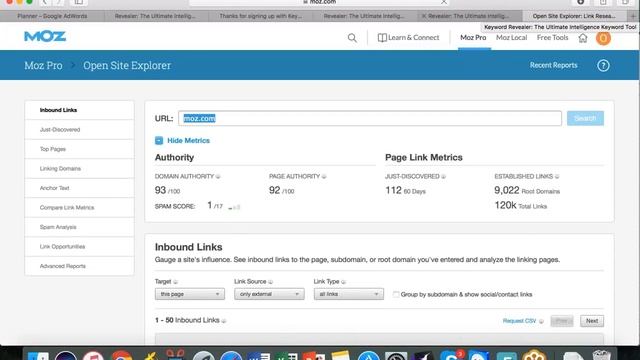Viewport: 640px width, 360px height.
Task: Click the Domain Authority info icon
Action: click(x=218, y=177)
